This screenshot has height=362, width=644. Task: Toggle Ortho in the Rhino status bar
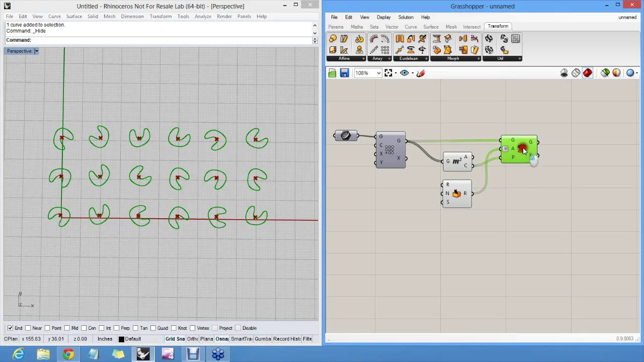192,339
